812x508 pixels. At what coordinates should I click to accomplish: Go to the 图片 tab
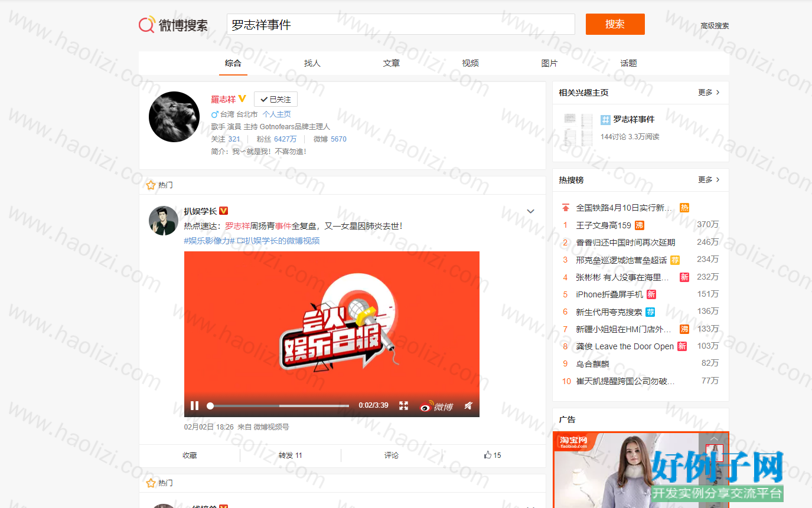pos(550,63)
